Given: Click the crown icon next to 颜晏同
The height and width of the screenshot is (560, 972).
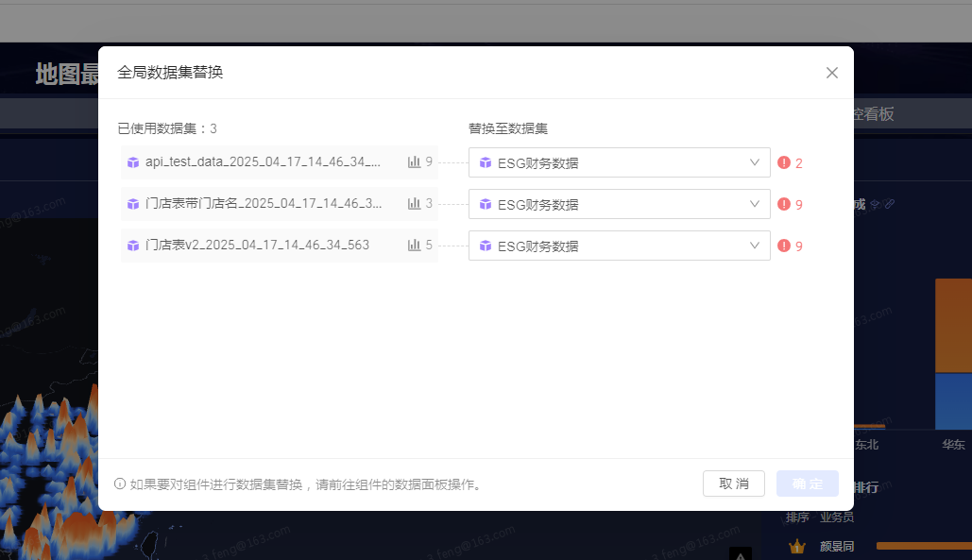Looking at the screenshot, I should (796, 547).
